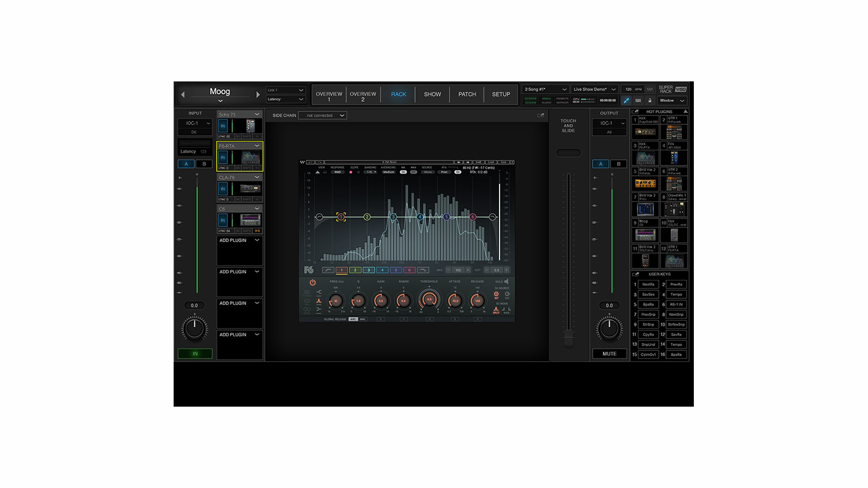The height and width of the screenshot is (488, 868).
Task: Select input snapshot A
Action: (186, 164)
